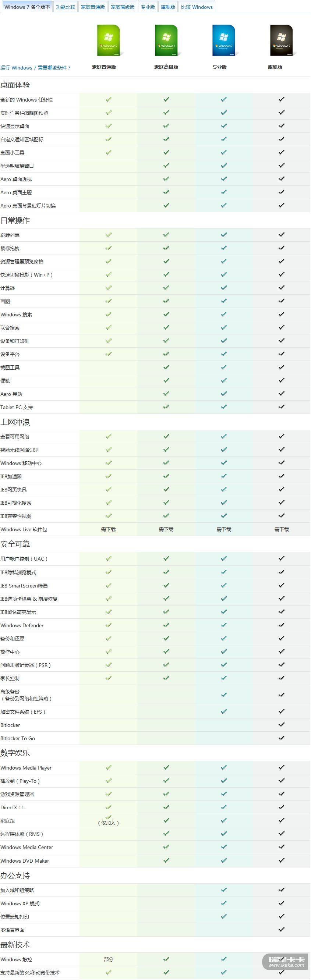
Task: Click 旗舰版 checkmark for 多语言界面
Action: click(281, 929)
